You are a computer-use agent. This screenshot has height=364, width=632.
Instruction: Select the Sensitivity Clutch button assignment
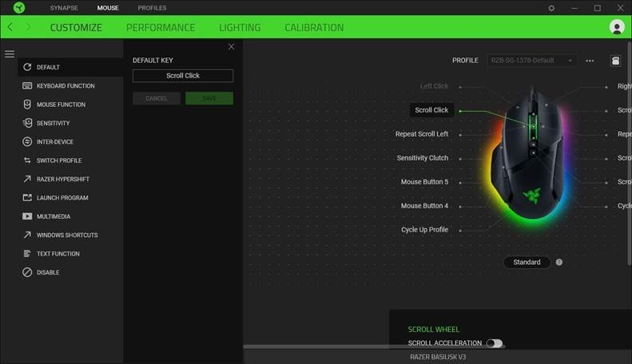[423, 158]
